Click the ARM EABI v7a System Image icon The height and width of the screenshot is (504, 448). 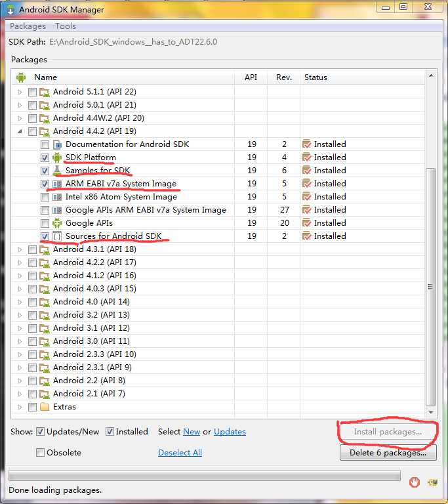[57, 184]
